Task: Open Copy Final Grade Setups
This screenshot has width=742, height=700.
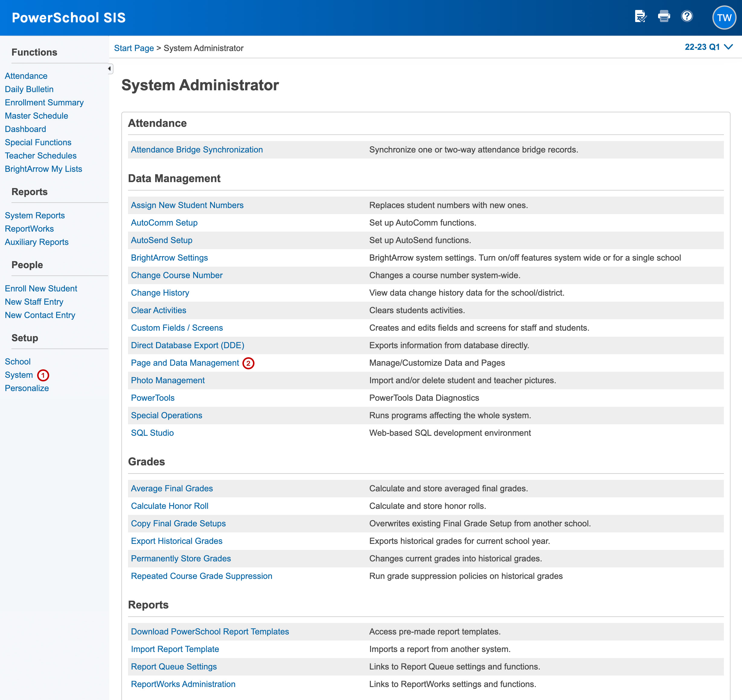Action: point(178,524)
